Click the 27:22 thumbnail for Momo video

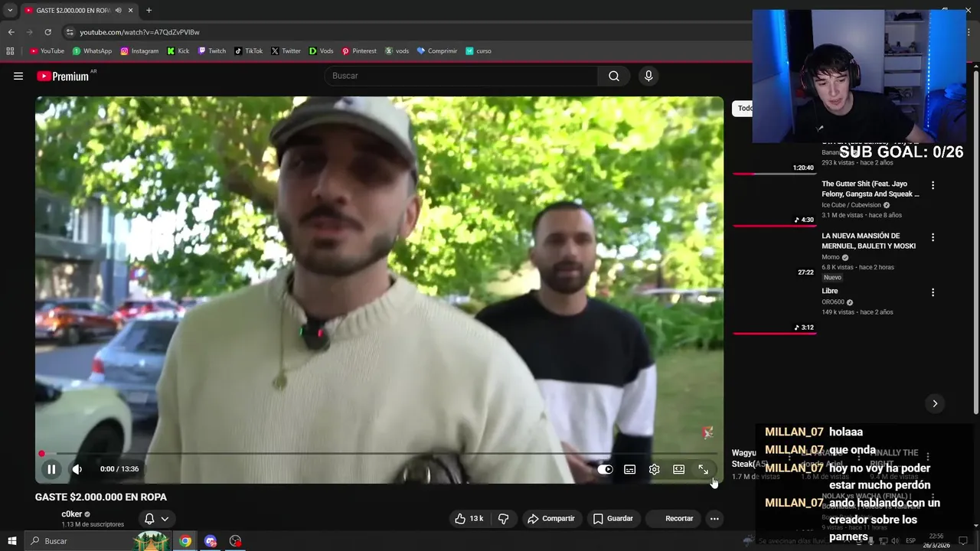tap(774, 255)
